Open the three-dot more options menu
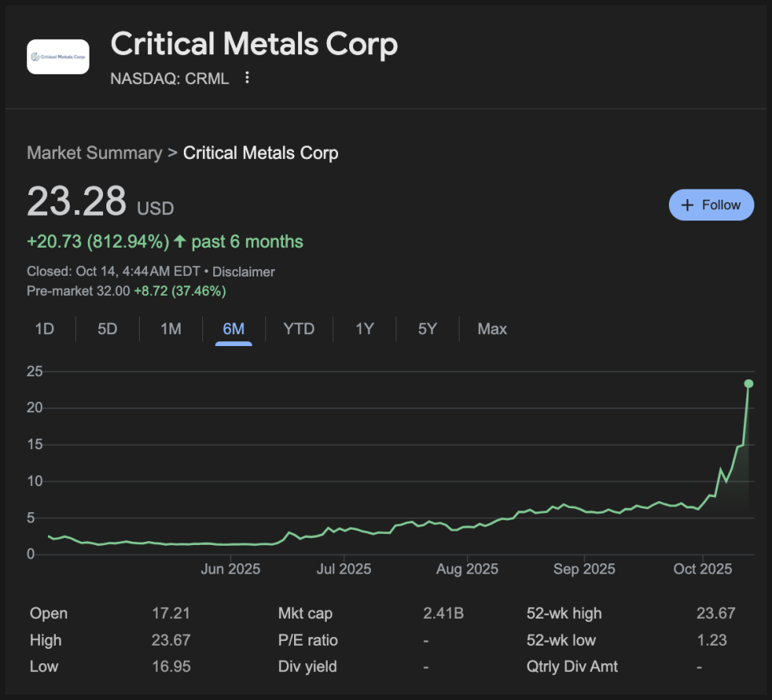This screenshot has width=772, height=700. (x=247, y=78)
